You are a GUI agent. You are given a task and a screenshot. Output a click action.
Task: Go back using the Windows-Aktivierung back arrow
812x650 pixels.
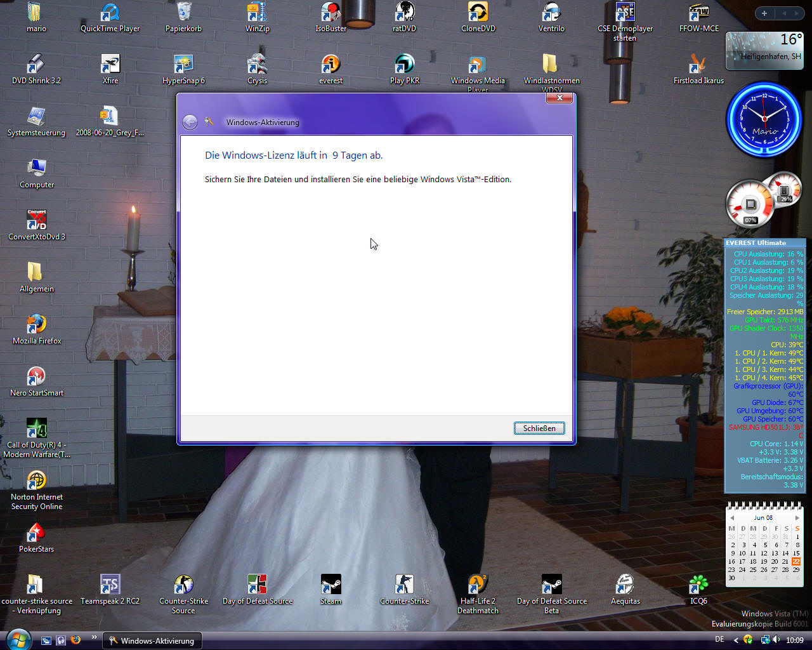(x=190, y=122)
